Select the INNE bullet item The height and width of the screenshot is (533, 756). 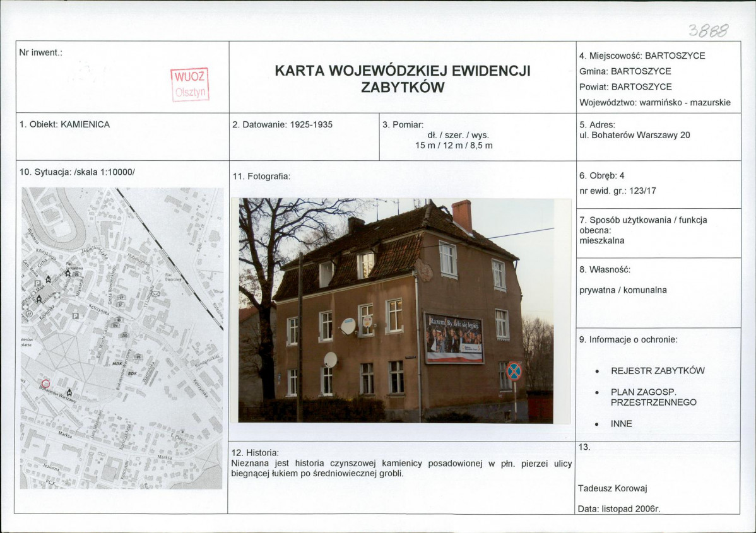(621, 424)
